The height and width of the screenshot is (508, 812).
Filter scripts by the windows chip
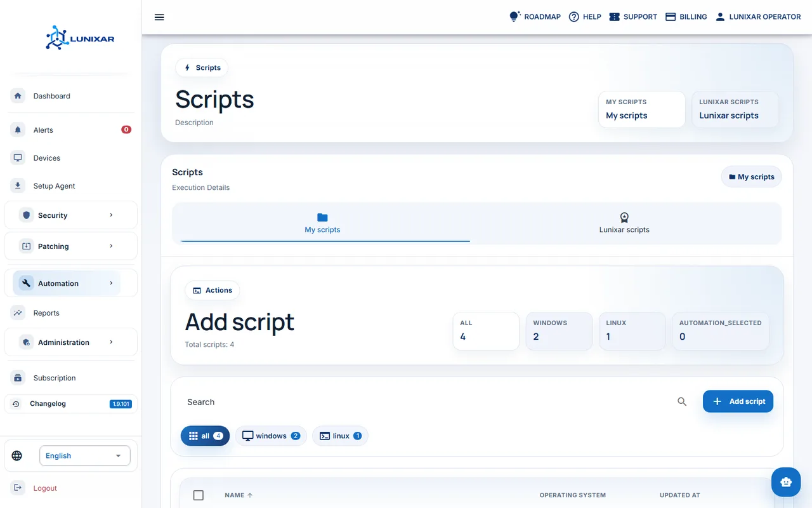point(271,436)
